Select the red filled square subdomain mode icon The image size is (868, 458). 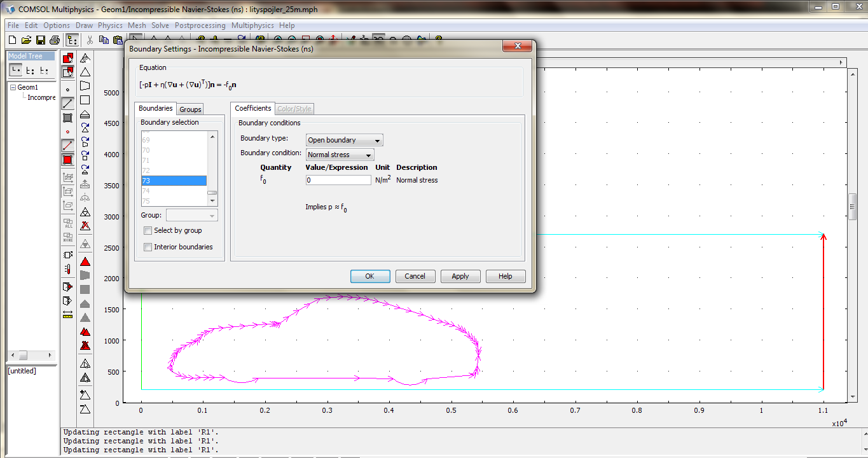click(x=68, y=160)
